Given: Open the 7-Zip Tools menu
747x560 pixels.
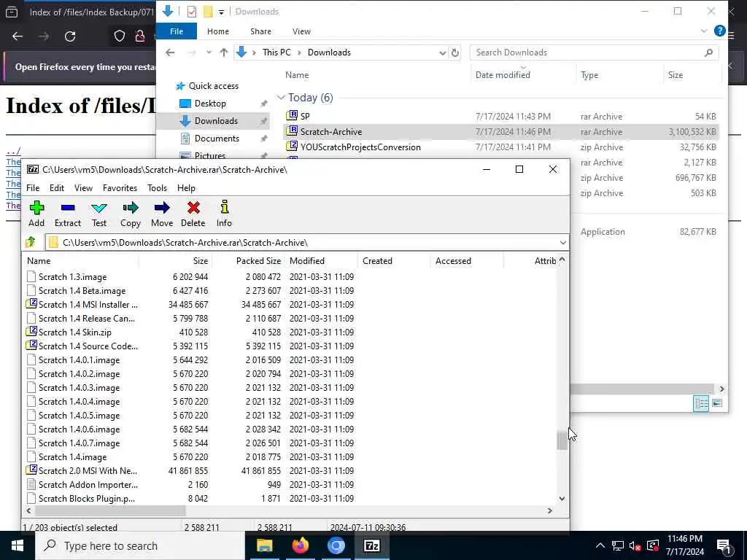Looking at the screenshot, I should (x=158, y=188).
